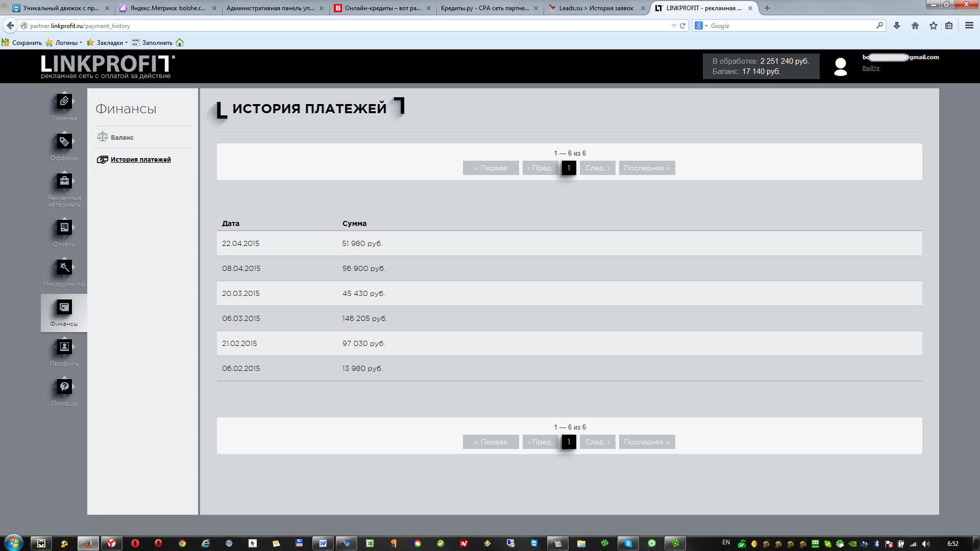The width and height of the screenshot is (980, 551).
Task: Open the Инструменты tools icon
Action: tap(64, 267)
